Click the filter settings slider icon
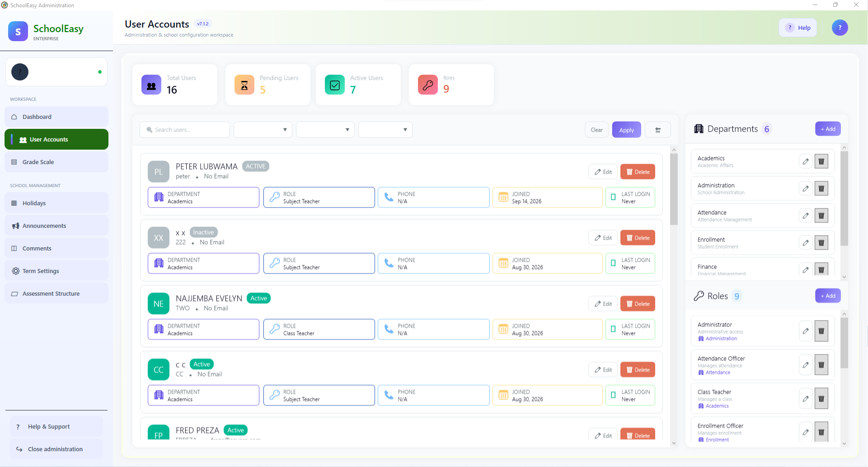 [658, 130]
